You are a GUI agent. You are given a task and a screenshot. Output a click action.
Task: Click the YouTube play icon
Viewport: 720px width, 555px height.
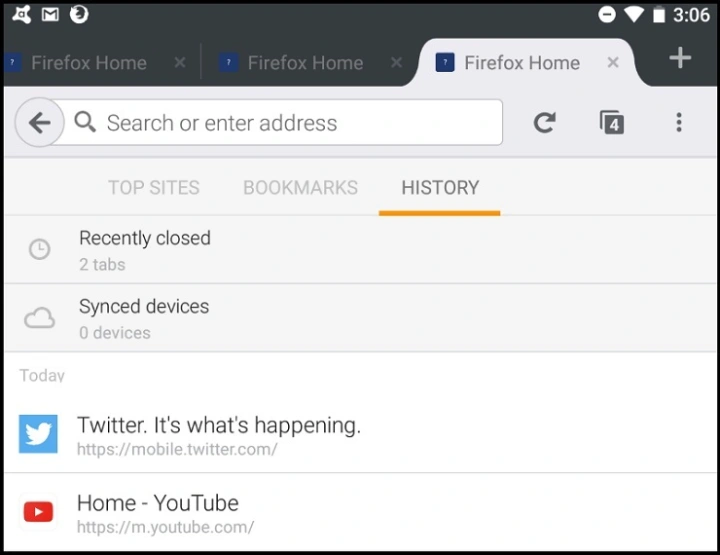pos(38,512)
